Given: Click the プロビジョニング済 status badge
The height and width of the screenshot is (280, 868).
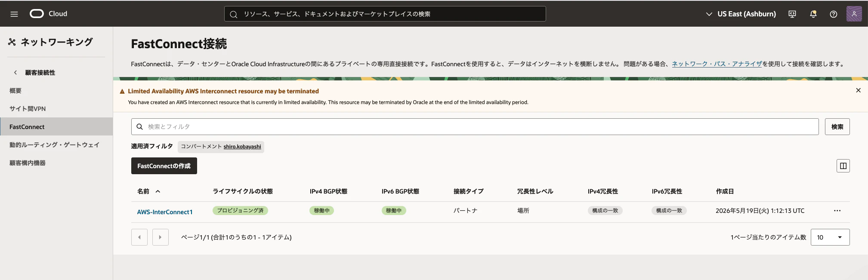Looking at the screenshot, I should (x=240, y=210).
